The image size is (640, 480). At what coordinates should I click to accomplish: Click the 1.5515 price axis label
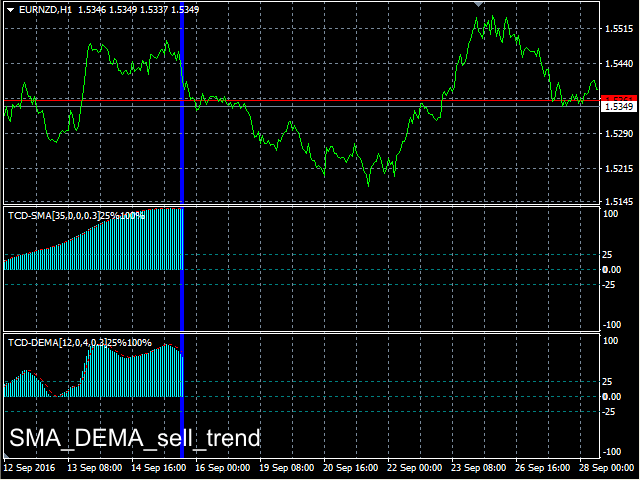(x=619, y=29)
